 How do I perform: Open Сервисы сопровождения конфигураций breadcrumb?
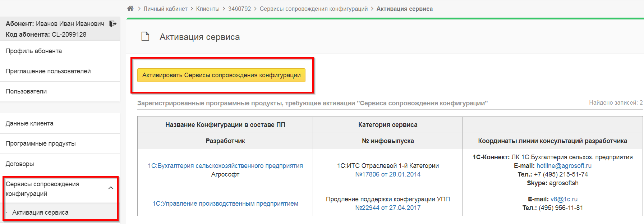(x=314, y=9)
